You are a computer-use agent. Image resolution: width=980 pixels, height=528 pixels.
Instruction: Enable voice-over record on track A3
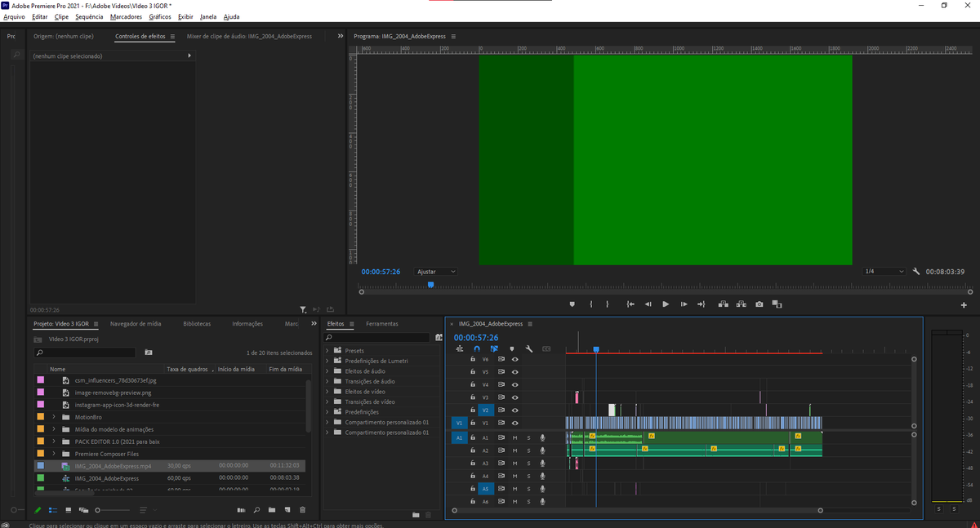(x=542, y=463)
